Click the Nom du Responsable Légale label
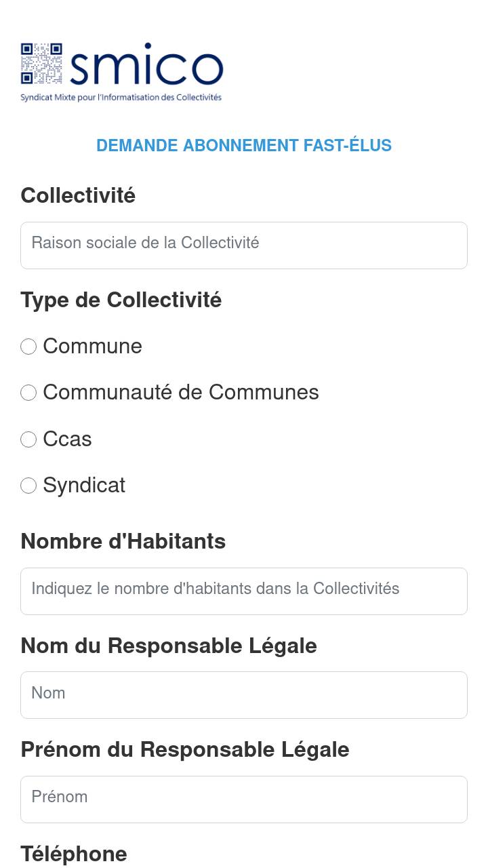488x868 pixels. (169, 646)
